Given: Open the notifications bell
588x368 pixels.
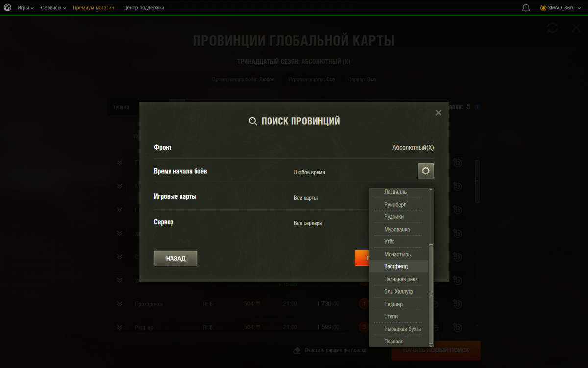Looking at the screenshot, I should click(x=526, y=8).
